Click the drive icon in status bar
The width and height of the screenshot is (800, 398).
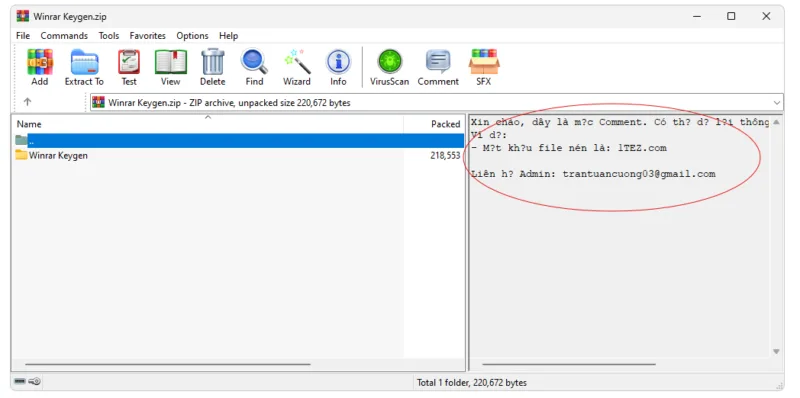tap(20, 381)
